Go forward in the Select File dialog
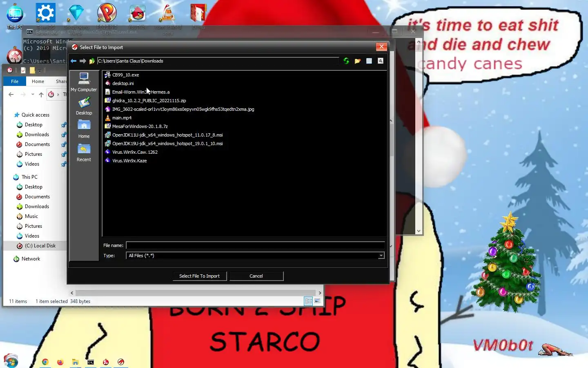 pyautogui.click(x=82, y=61)
